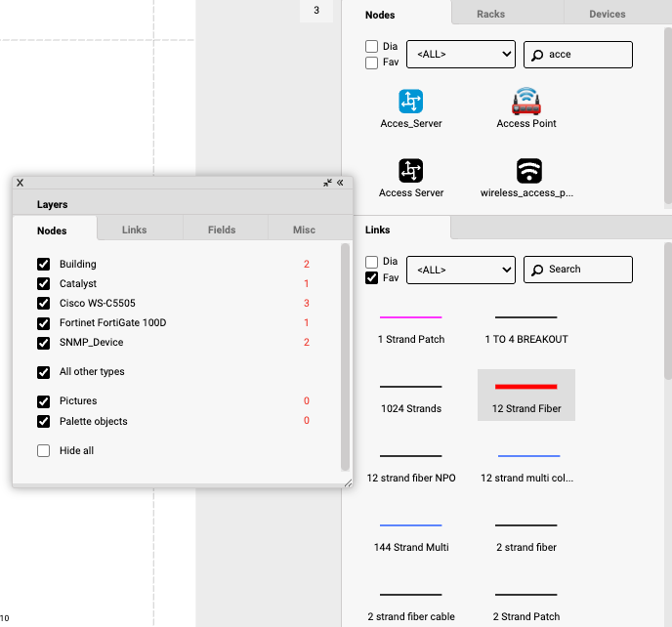Enable the Hide all checkbox

[43, 451]
